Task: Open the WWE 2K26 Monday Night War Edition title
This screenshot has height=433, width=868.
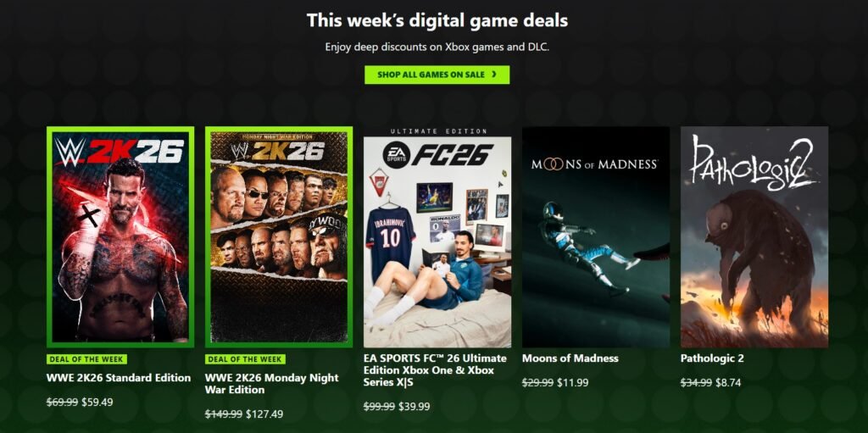Action: [x=272, y=384]
